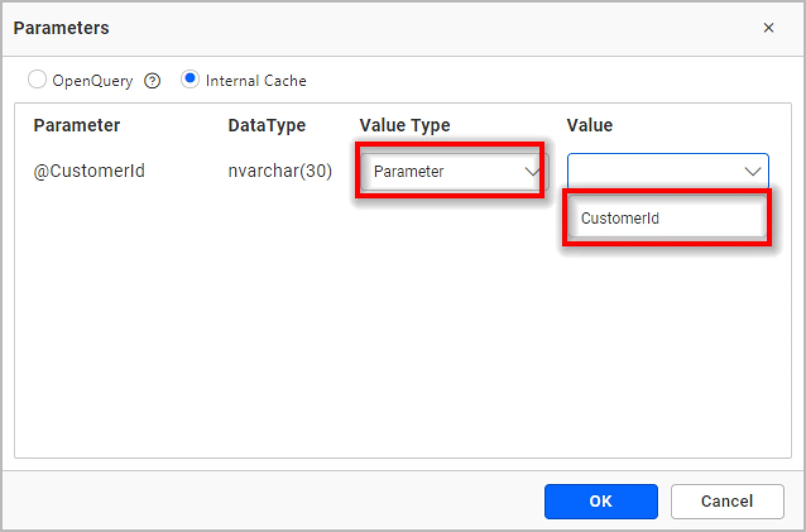Click the Value column header
This screenshot has height=532, width=806.
[x=589, y=125]
